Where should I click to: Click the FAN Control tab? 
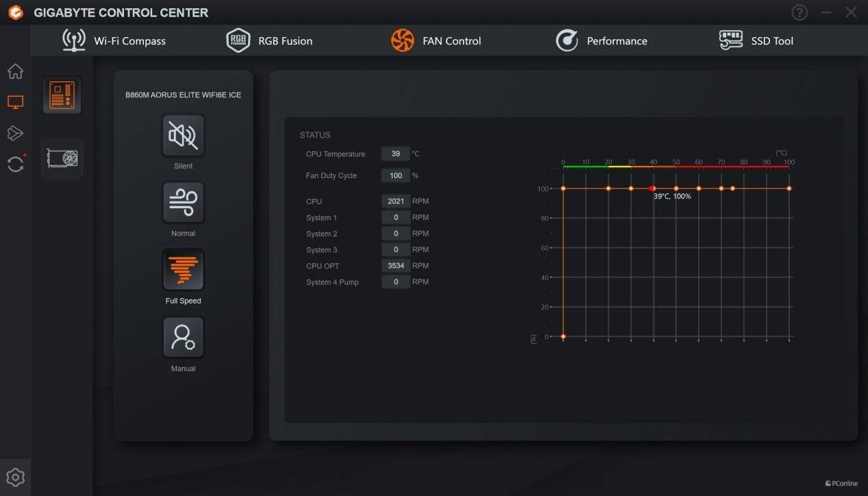(436, 41)
